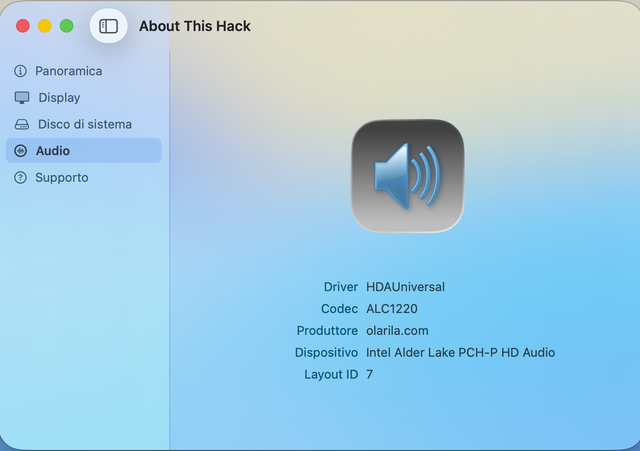Image resolution: width=640 pixels, height=451 pixels.
Task: Select Intel Alder Lake PCH-P HD Audio text
Action: coord(460,352)
